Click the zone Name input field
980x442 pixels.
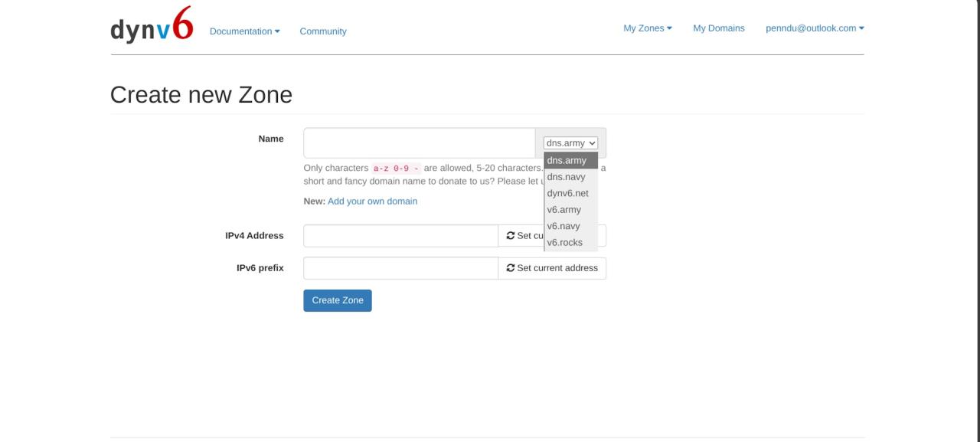[419, 143]
